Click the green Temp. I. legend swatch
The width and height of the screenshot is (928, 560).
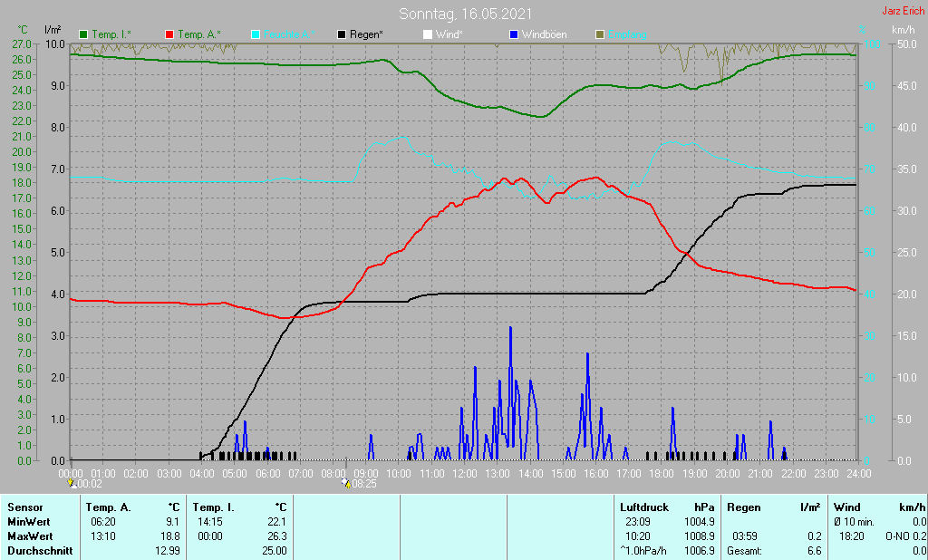tap(83, 35)
